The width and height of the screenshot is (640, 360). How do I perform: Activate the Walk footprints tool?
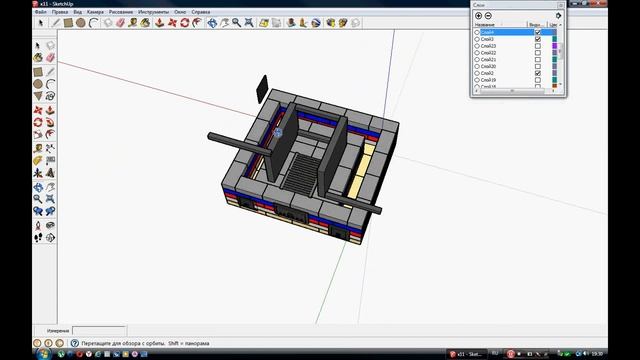pyautogui.click(x=38, y=238)
